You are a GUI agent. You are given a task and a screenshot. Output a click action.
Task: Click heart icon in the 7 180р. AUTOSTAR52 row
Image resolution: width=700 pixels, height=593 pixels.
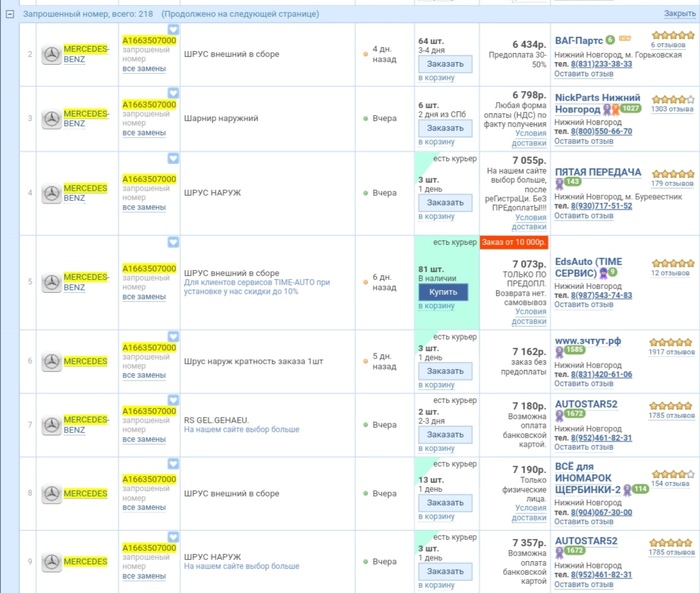(x=173, y=400)
